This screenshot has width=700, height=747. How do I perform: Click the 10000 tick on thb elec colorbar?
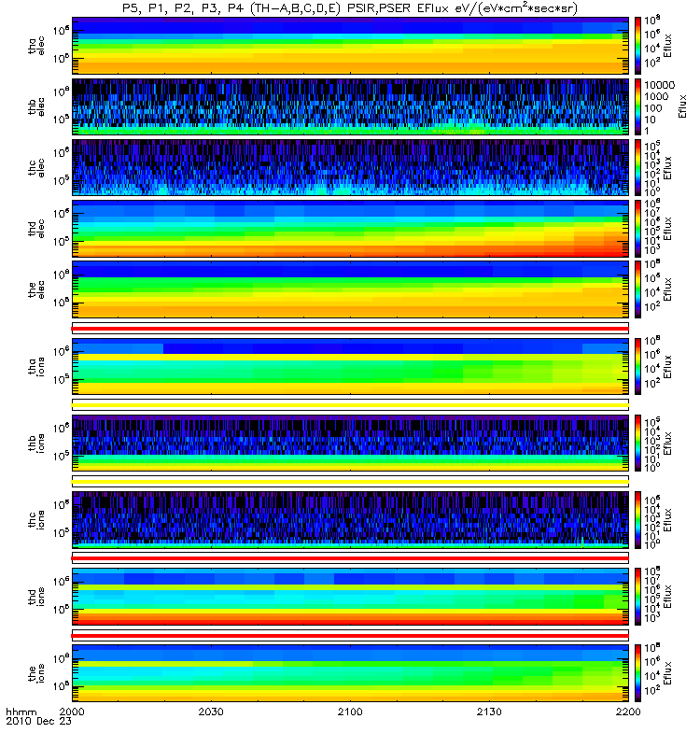[x=660, y=85]
